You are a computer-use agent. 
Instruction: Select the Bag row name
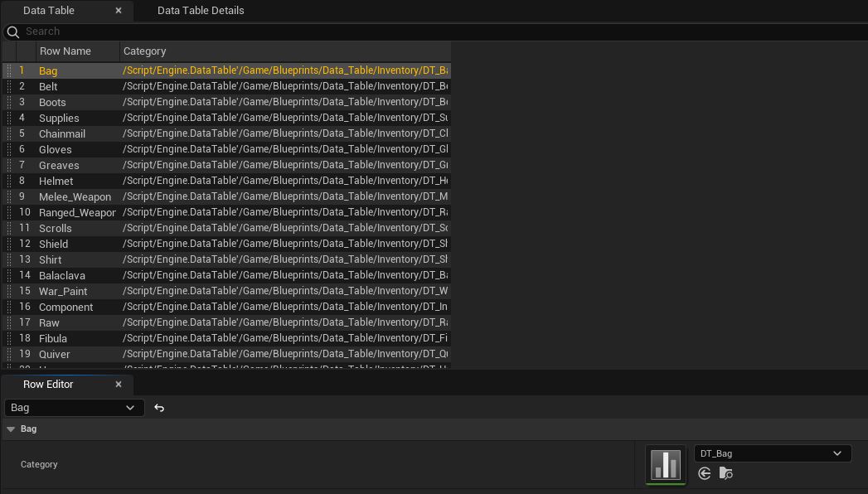click(48, 70)
